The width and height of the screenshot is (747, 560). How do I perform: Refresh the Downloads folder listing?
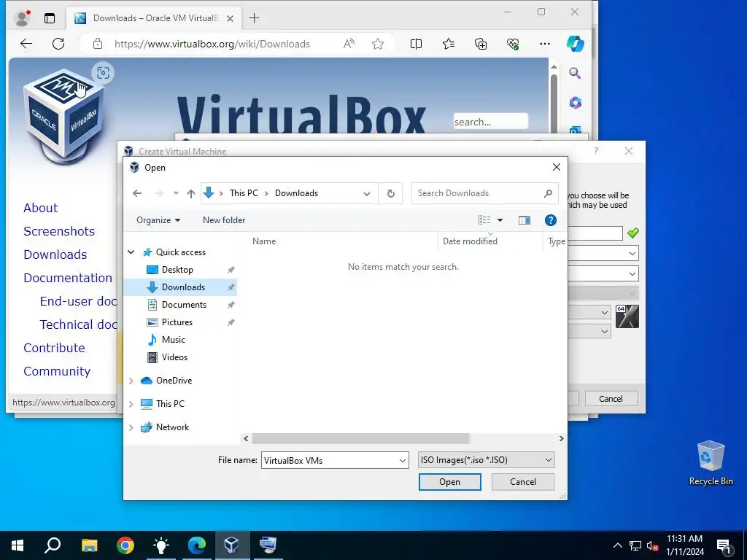(391, 193)
